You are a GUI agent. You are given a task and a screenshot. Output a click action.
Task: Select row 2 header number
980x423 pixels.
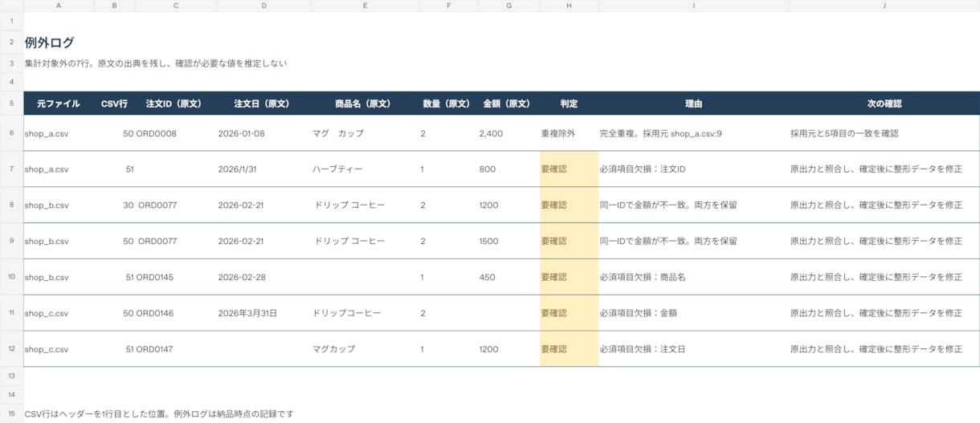[x=11, y=43]
